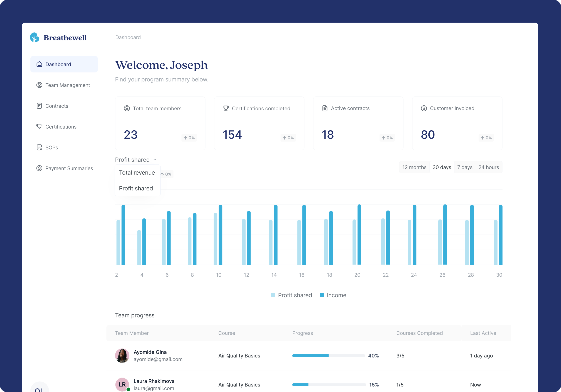561x392 pixels.
Task: Go to Contracts in the sidebar
Action: [64, 106]
